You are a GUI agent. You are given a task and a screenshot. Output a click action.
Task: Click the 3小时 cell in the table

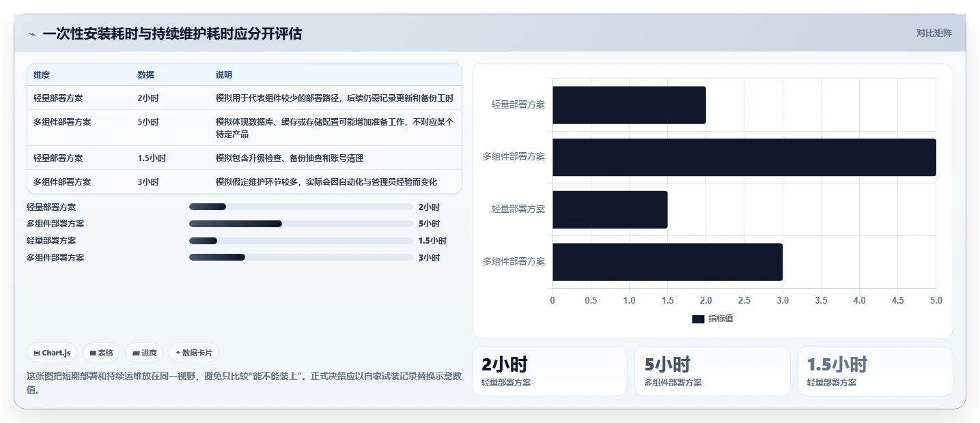[x=148, y=182]
